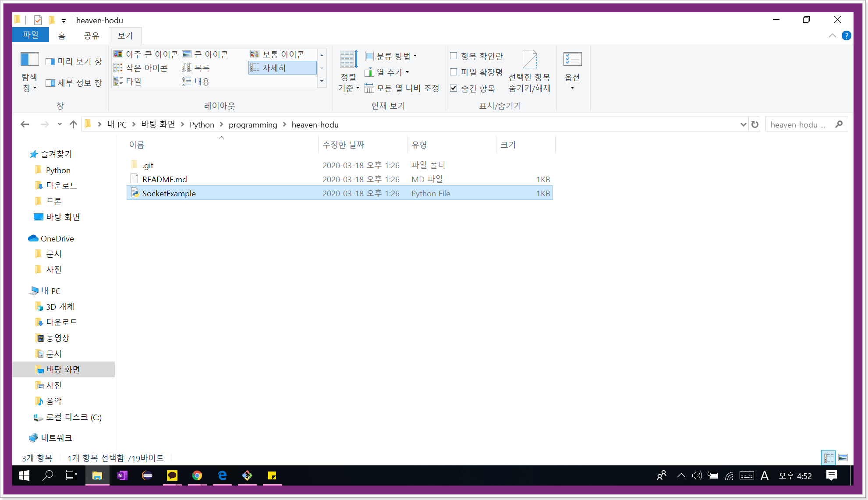Open the Home (홈) ribbon tab
The image size is (868, 500).
62,35
